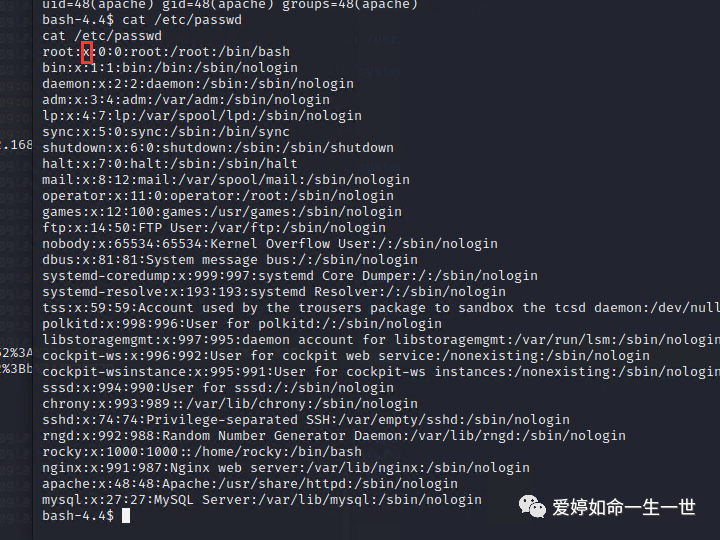Click the shutdown /sbin/shutdown entry line

point(218,148)
